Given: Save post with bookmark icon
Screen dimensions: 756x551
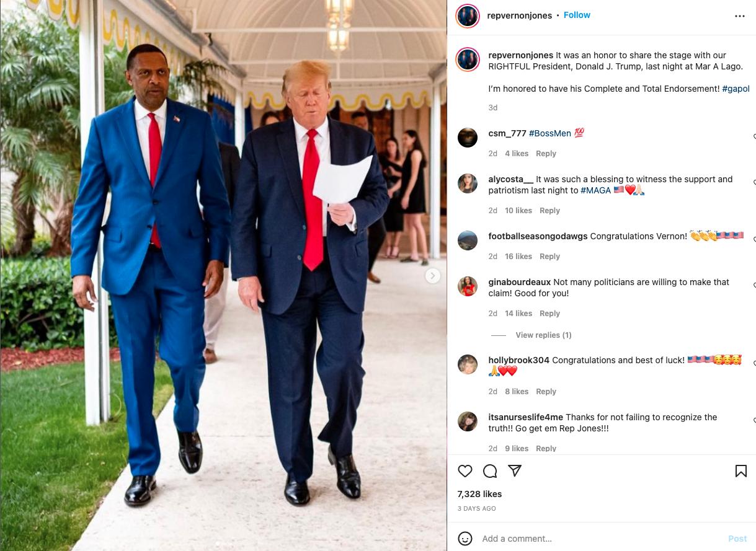Looking at the screenshot, I should [740, 471].
